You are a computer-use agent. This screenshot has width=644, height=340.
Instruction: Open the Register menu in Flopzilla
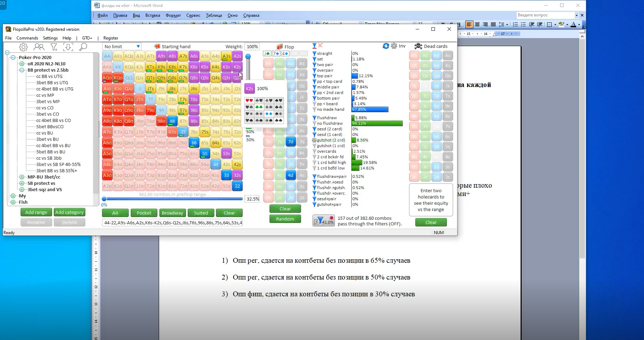point(111,38)
